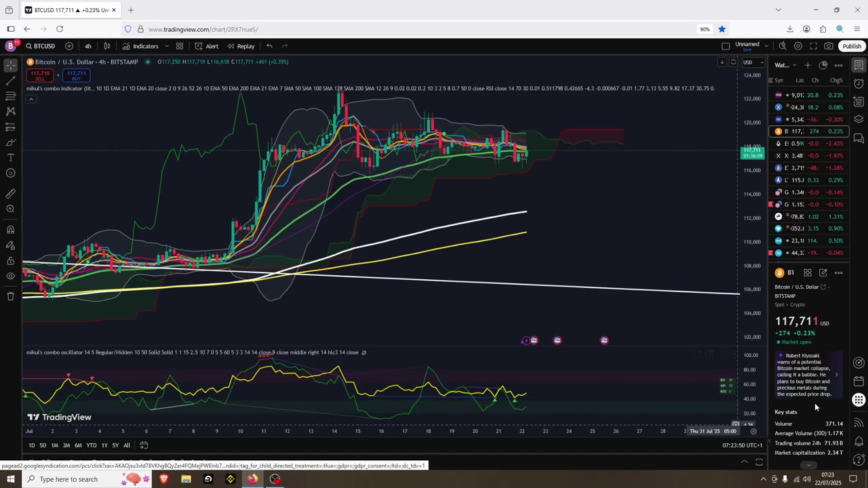Set chart range to YTD
Image resolution: width=868 pixels, height=488 pixels.
click(x=91, y=445)
